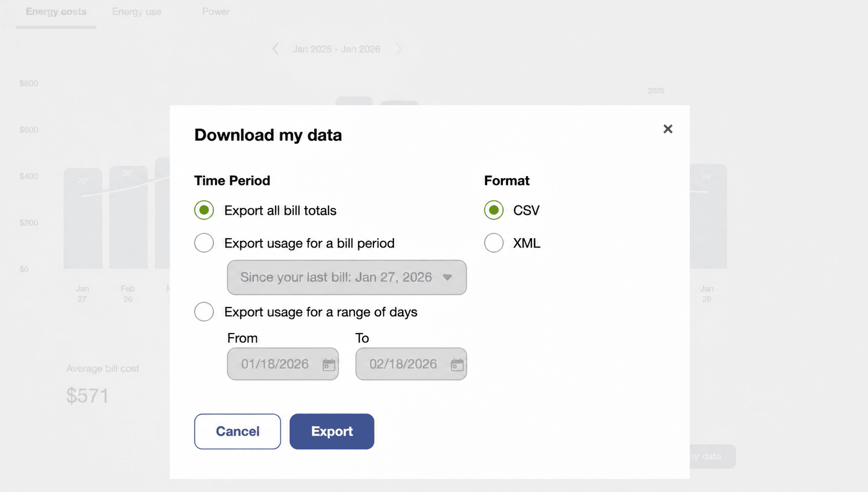
Task: Choose XML format
Action: coord(493,243)
